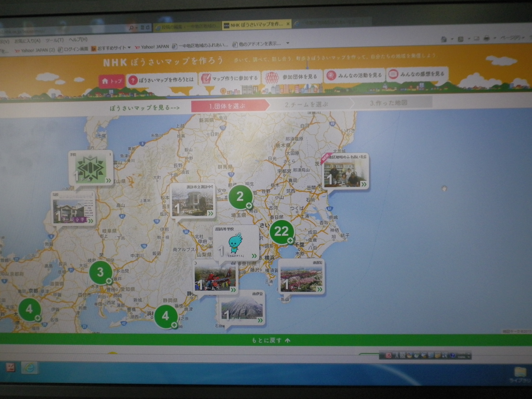Click the Read mail toolbar icon
Screen dimensions: 532x399
[477, 39]
